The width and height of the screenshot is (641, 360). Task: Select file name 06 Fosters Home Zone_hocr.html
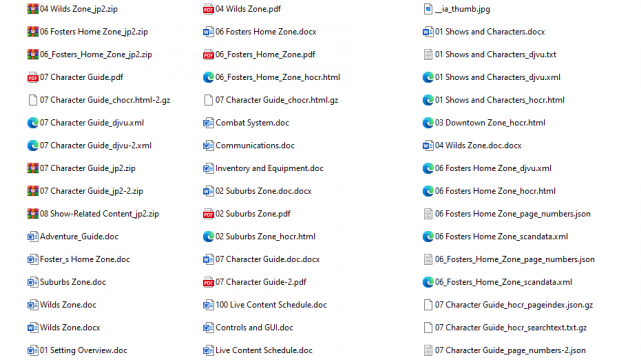(x=495, y=191)
